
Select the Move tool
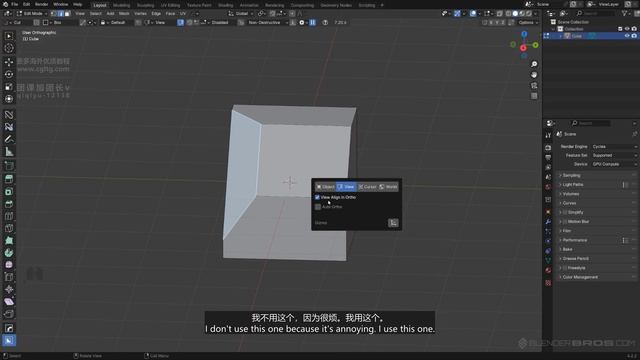coord(9,62)
